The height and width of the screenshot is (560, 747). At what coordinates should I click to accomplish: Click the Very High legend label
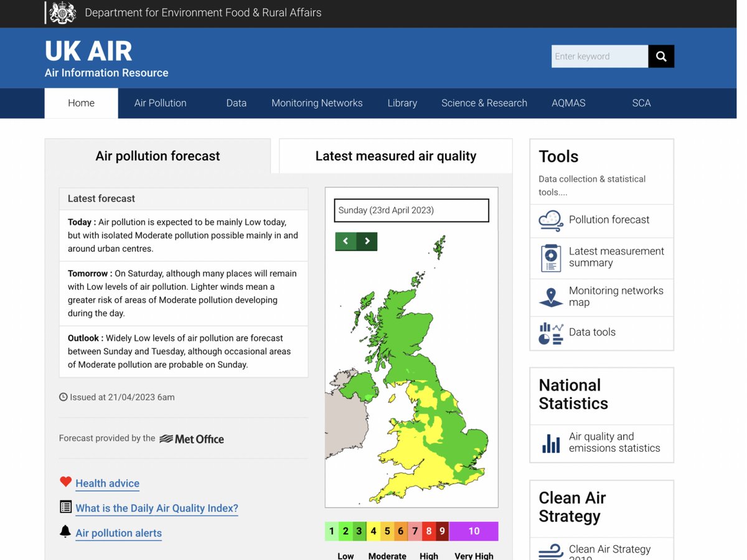474,556
